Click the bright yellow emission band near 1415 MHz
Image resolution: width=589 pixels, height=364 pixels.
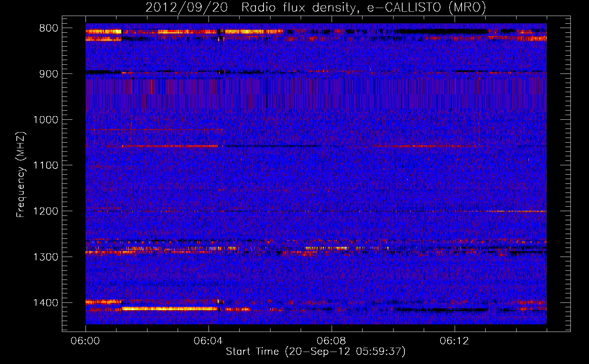coord(170,309)
